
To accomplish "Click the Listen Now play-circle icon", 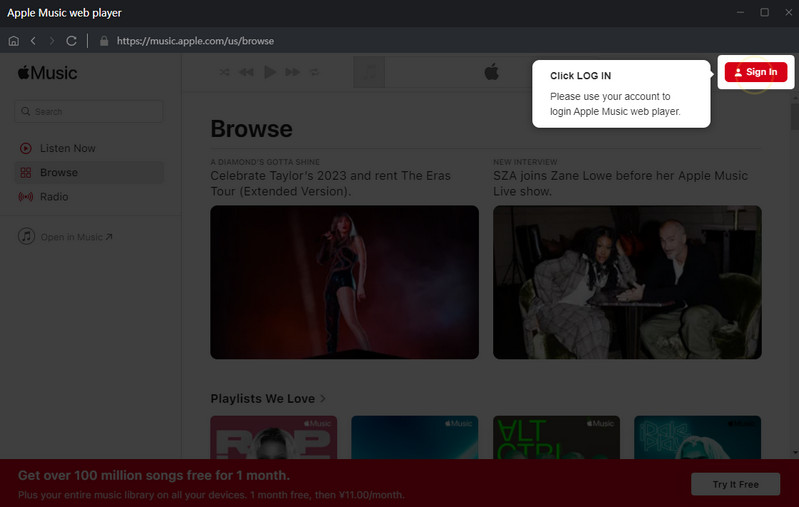I will (25, 148).
